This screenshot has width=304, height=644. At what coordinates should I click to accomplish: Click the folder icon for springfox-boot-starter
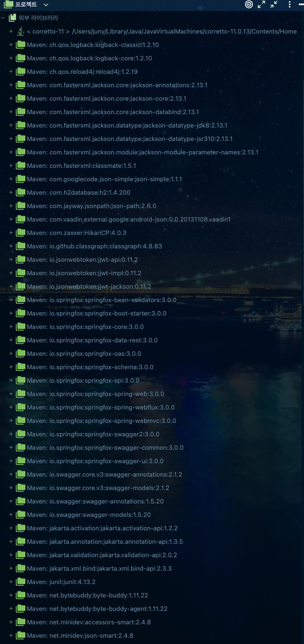(21, 313)
